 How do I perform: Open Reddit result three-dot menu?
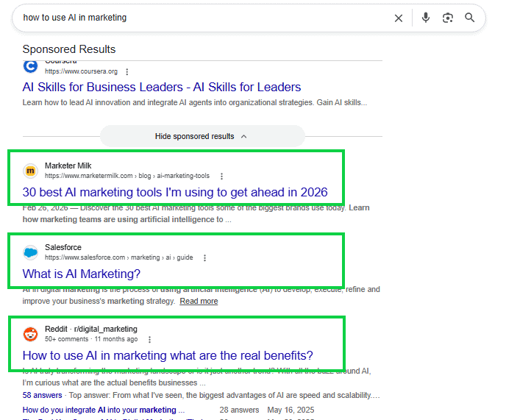pyautogui.click(x=149, y=339)
